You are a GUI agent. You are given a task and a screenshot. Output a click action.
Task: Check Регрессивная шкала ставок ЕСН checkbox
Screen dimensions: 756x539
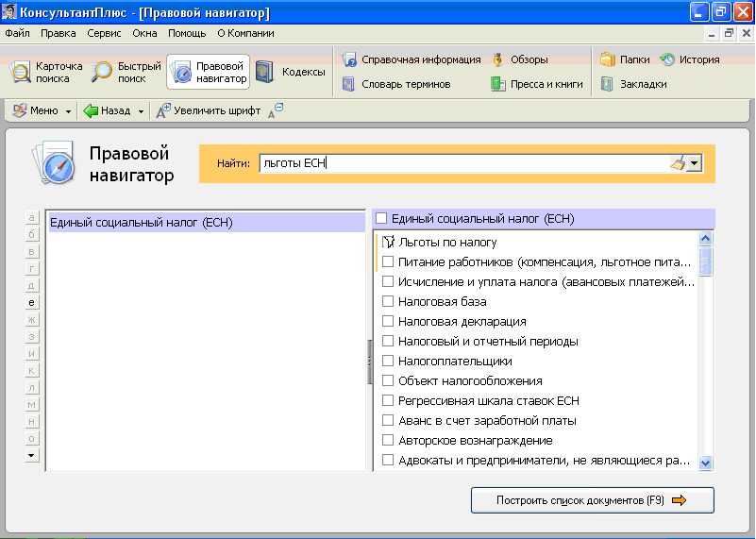[x=388, y=400]
